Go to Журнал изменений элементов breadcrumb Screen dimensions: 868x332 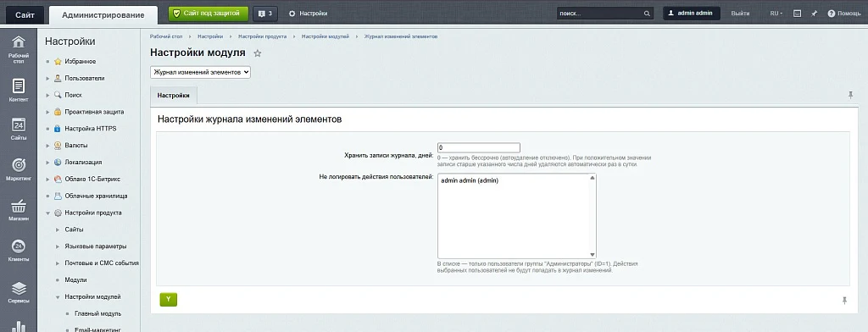pos(401,36)
